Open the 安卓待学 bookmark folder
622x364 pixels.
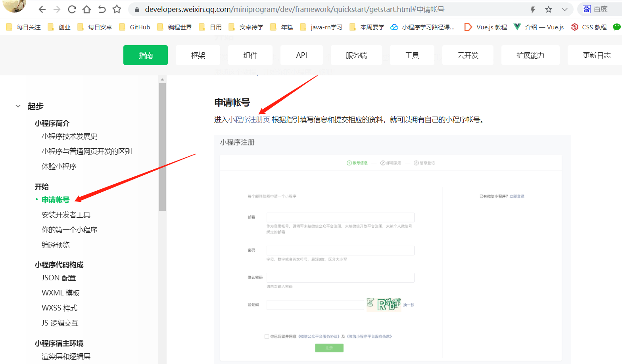246,27
